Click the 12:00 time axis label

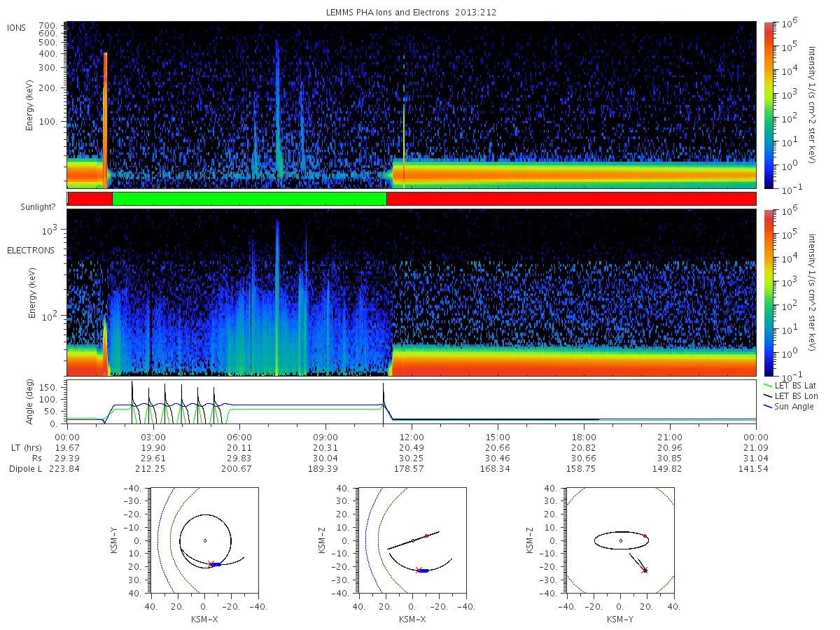tap(412, 435)
